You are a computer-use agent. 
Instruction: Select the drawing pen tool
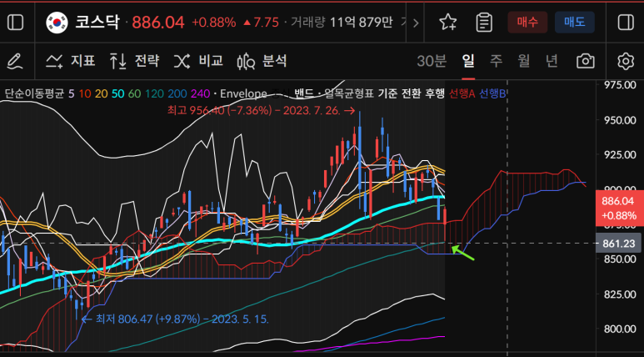[15, 61]
